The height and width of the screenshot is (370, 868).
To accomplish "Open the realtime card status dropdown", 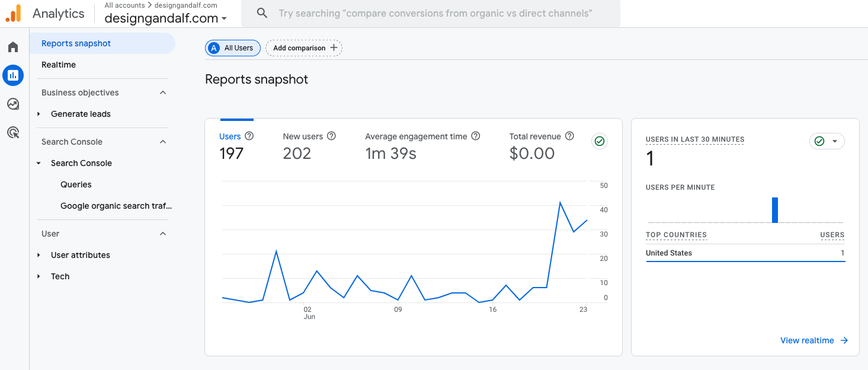I will 827,141.
